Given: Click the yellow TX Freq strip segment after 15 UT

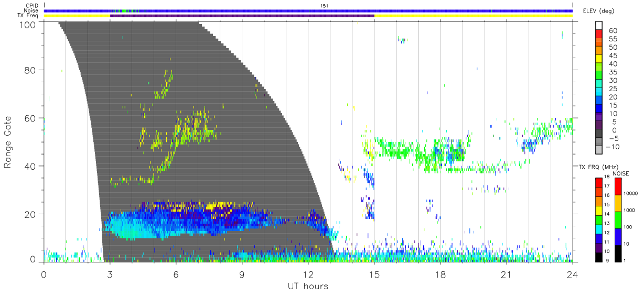Looking at the screenshot, I should [x=474, y=16].
